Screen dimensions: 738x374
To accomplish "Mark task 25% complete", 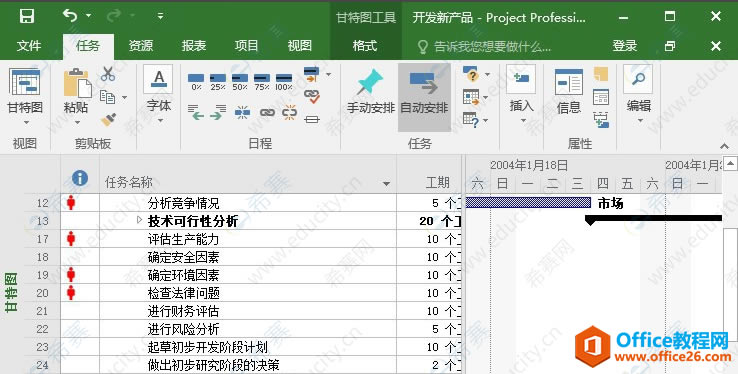I will (217, 81).
